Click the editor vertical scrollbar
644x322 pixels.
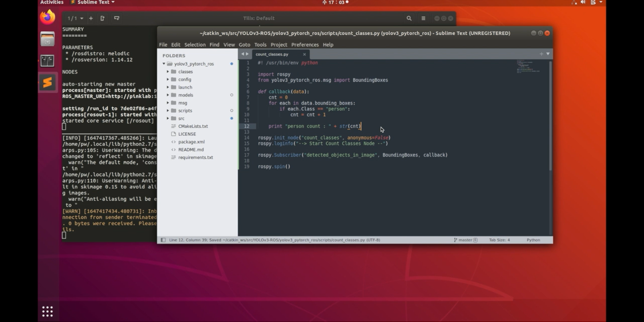click(550, 116)
